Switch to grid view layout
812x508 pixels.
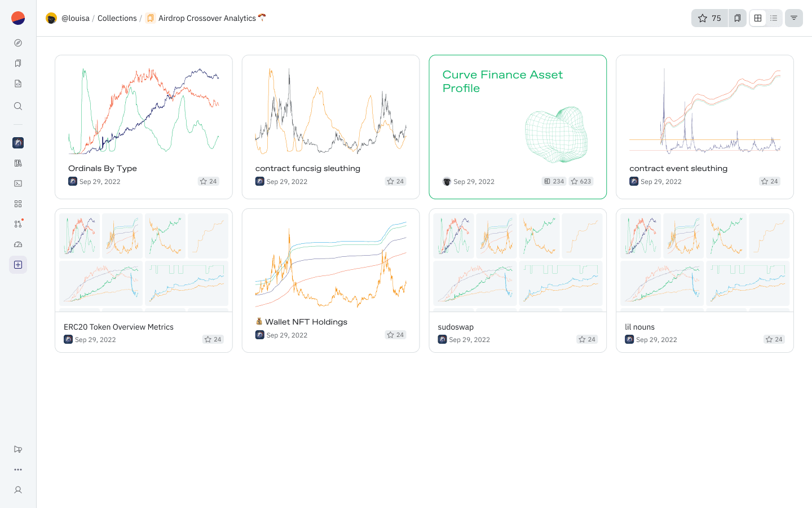tap(758, 18)
